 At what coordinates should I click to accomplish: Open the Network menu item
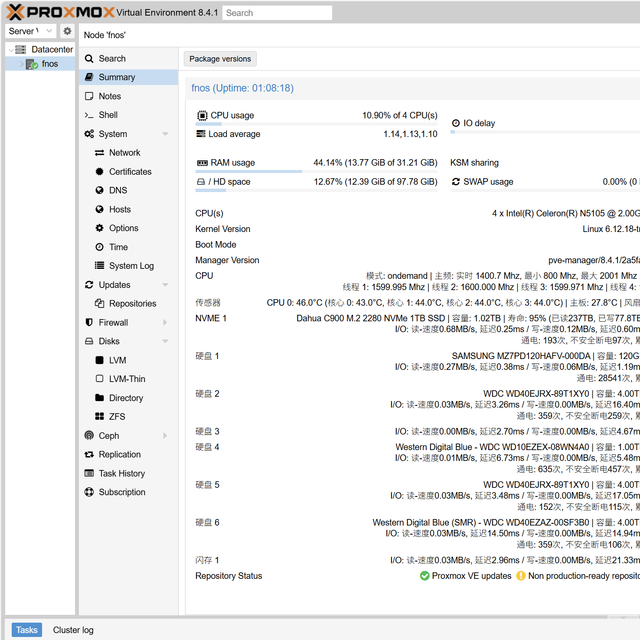(x=129, y=153)
